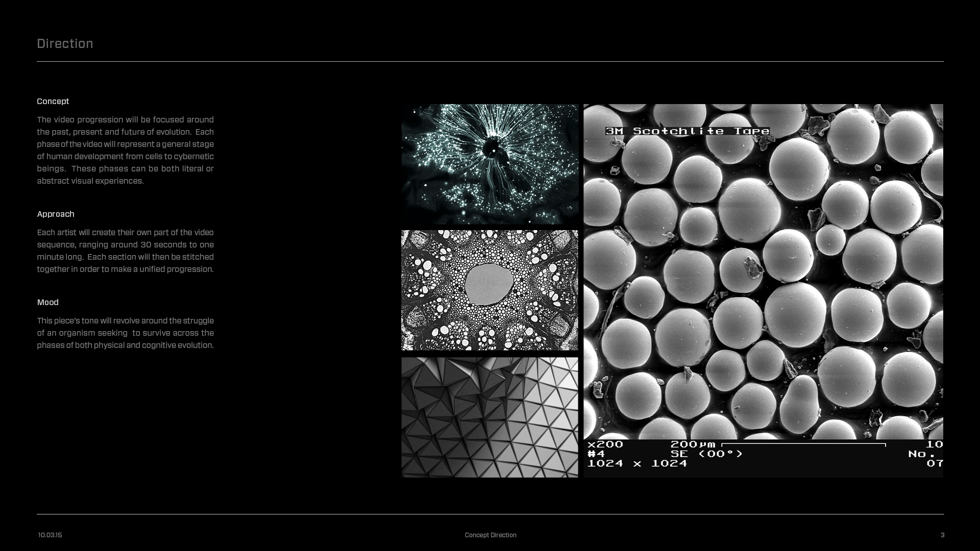This screenshot has width=980, height=551.
Task: Open the large spheres microscope image
Action: [x=764, y=291]
